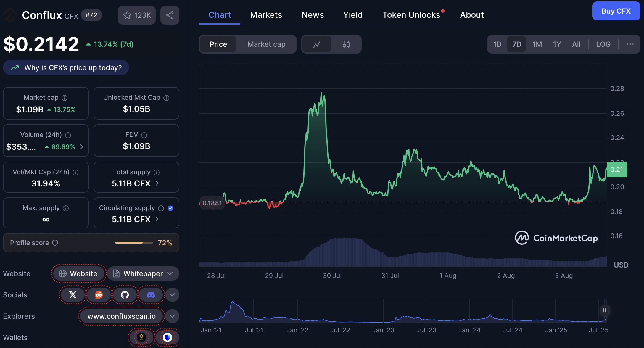Screen dimensions: 644x348
Task: Open the Markets tab
Action: click(x=266, y=15)
